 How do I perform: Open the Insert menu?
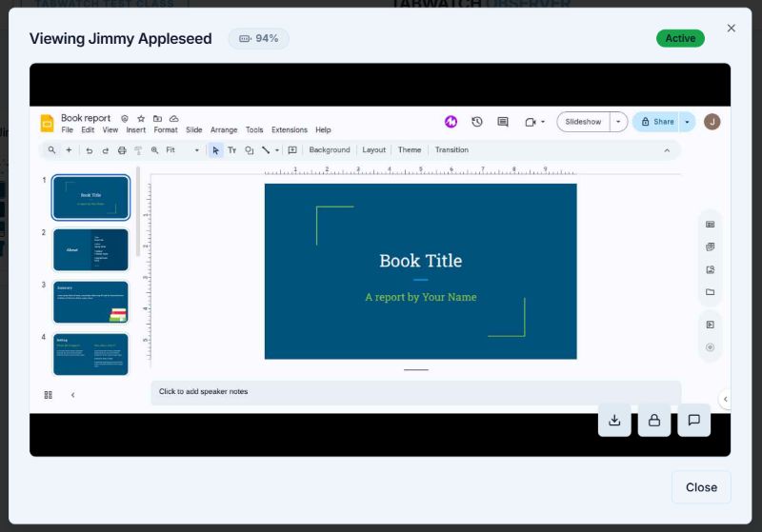click(x=135, y=130)
